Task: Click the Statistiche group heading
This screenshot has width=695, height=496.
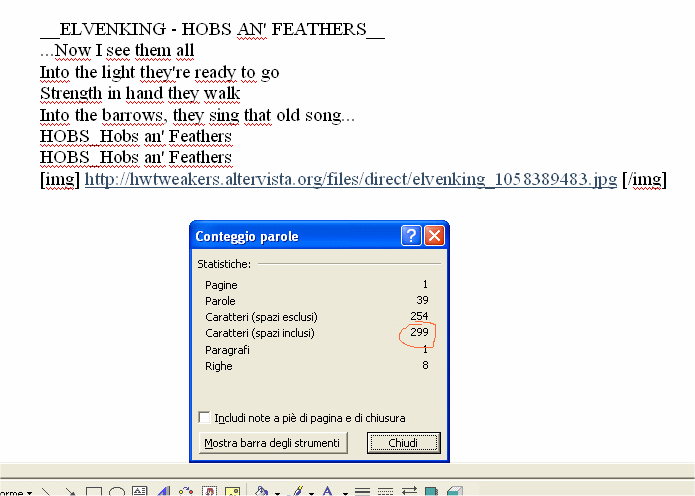Action: (224, 264)
